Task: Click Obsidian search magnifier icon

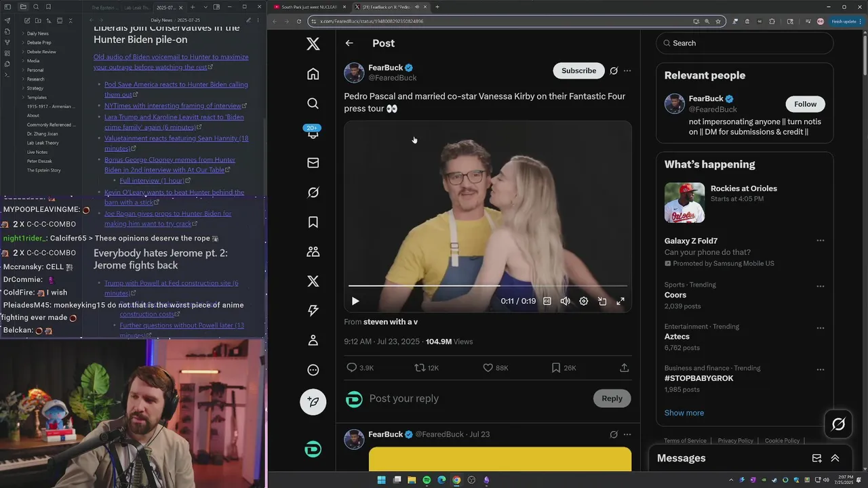Action: pos(36,7)
